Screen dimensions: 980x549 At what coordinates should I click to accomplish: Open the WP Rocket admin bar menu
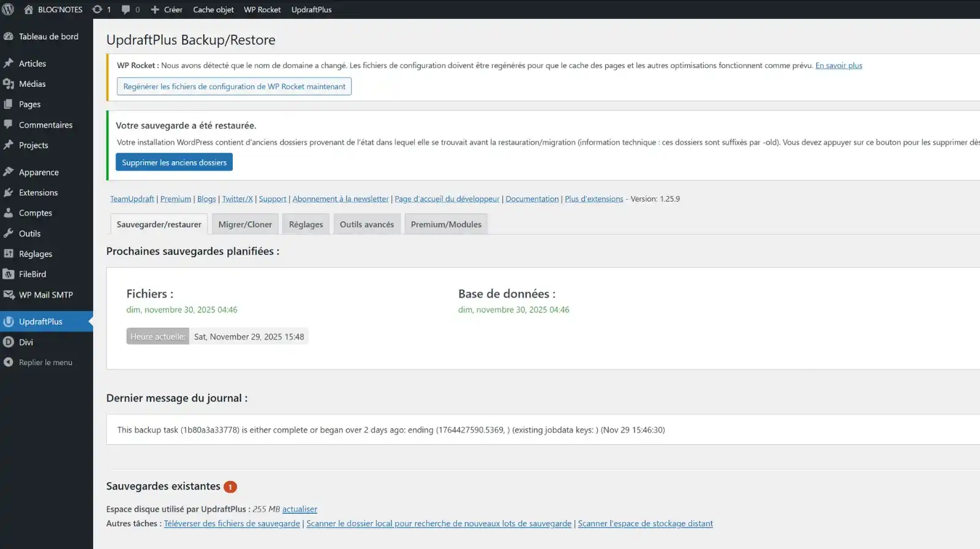[x=262, y=9]
